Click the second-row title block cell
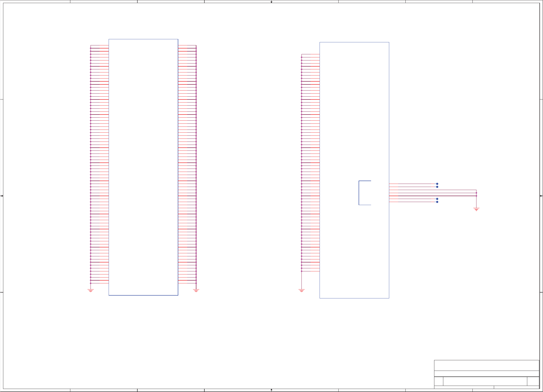This screenshot has height=392, width=543. tap(487, 374)
